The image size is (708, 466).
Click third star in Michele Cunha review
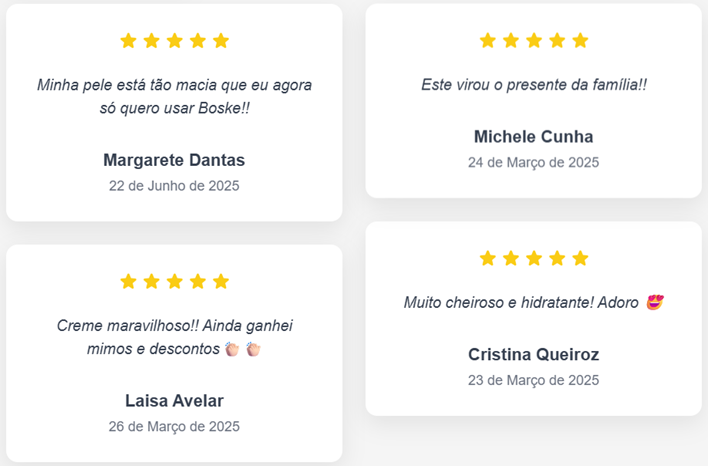pos(534,41)
